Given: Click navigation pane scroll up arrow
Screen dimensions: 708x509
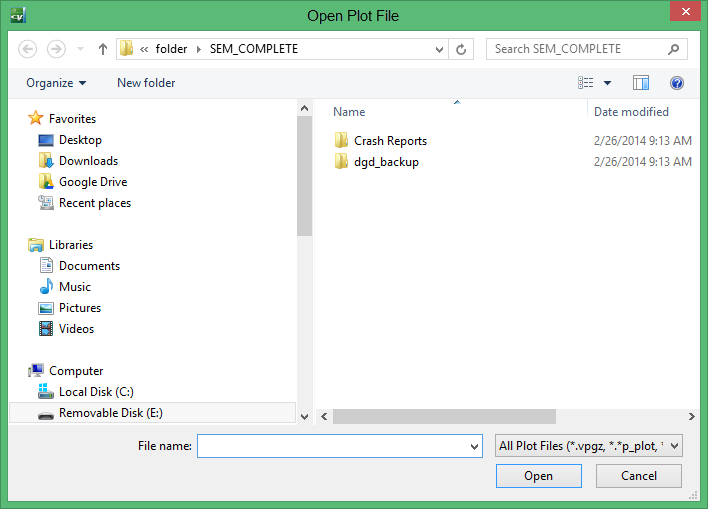Looking at the screenshot, I should coord(304,108).
